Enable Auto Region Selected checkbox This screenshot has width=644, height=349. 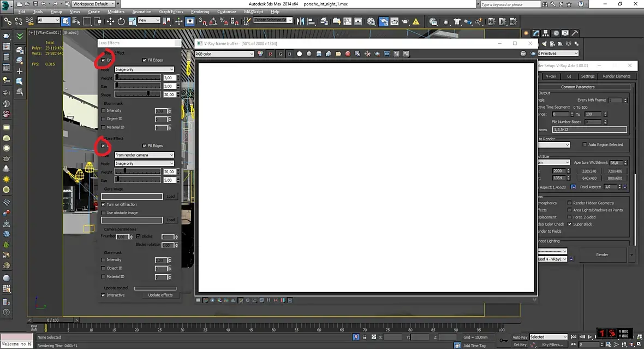pyautogui.click(x=585, y=145)
